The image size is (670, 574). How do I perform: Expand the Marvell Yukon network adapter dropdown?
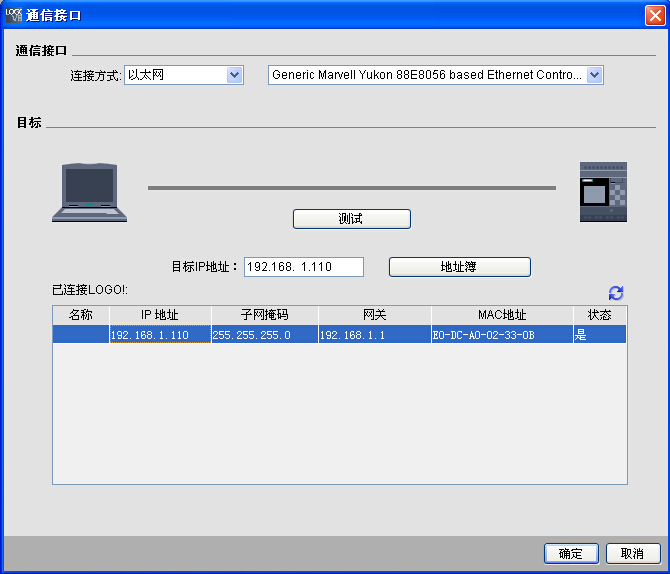pyautogui.click(x=435, y=75)
